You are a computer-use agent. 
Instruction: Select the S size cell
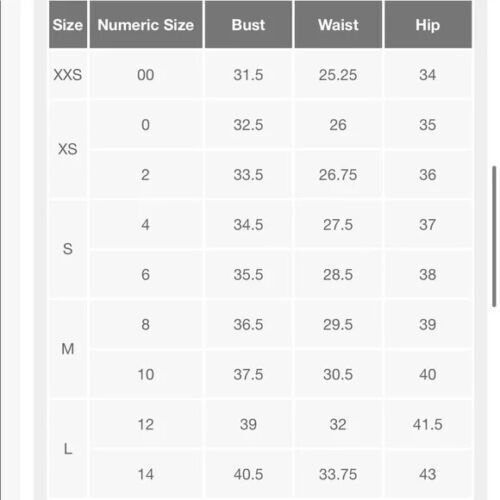pyautogui.click(x=68, y=249)
